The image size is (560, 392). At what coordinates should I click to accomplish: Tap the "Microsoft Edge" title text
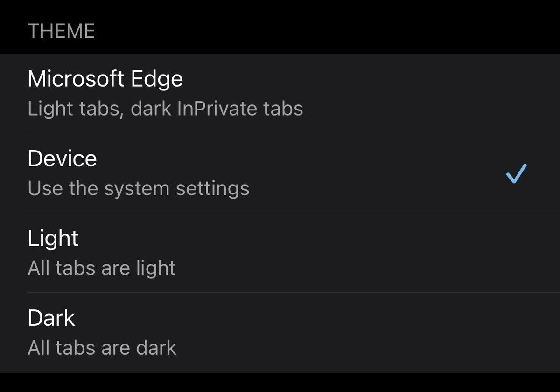click(105, 79)
